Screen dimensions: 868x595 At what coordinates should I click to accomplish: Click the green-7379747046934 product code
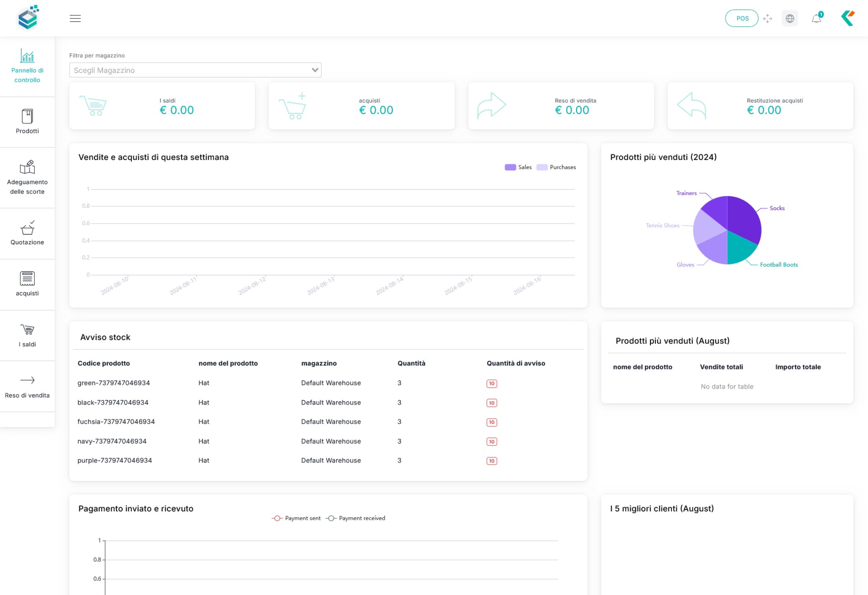click(x=114, y=383)
